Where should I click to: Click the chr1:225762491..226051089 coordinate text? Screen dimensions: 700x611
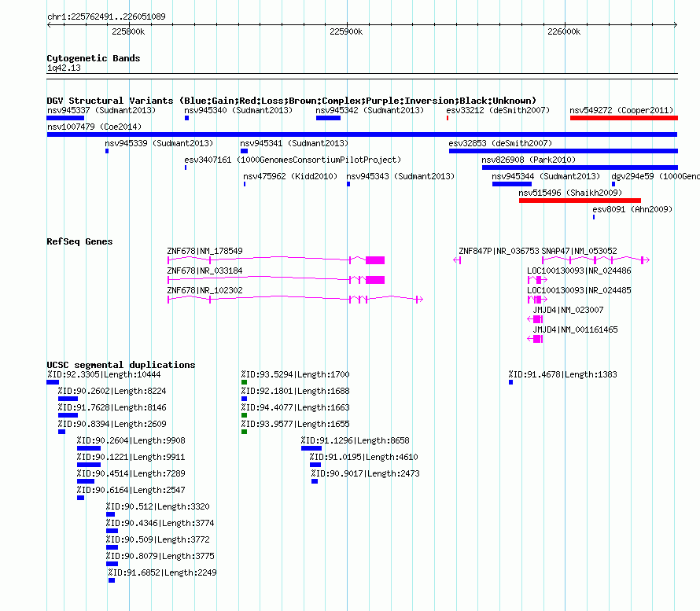pos(106,17)
